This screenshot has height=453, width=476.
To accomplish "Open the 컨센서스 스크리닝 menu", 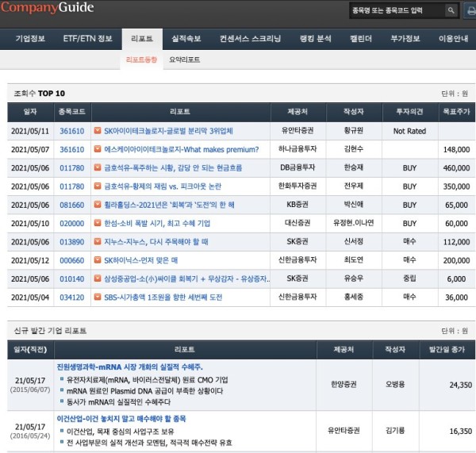I will pyautogui.click(x=250, y=39).
